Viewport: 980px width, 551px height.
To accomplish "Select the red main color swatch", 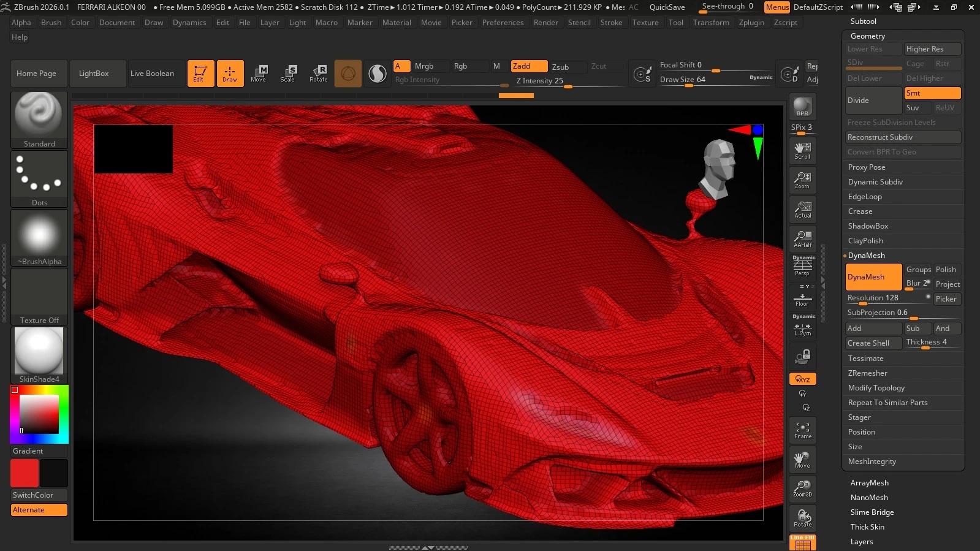I will point(25,473).
